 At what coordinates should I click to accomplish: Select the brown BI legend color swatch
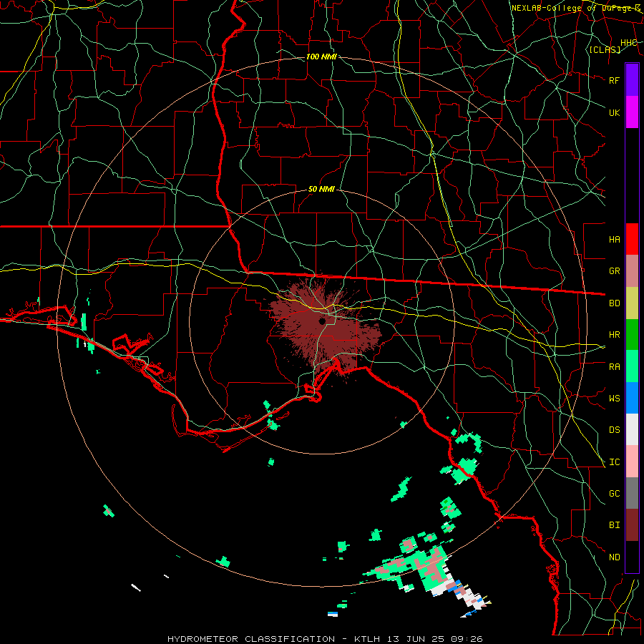(x=632, y=525)
